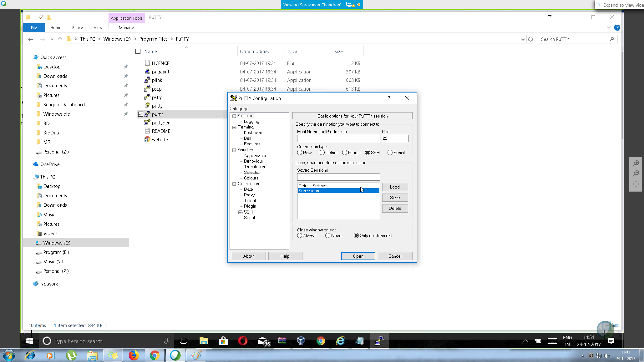
Task: Set close window on exit to Never
Action: point(328,235)
